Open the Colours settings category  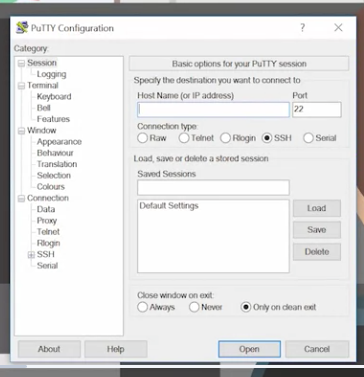(x=51, y=187)
